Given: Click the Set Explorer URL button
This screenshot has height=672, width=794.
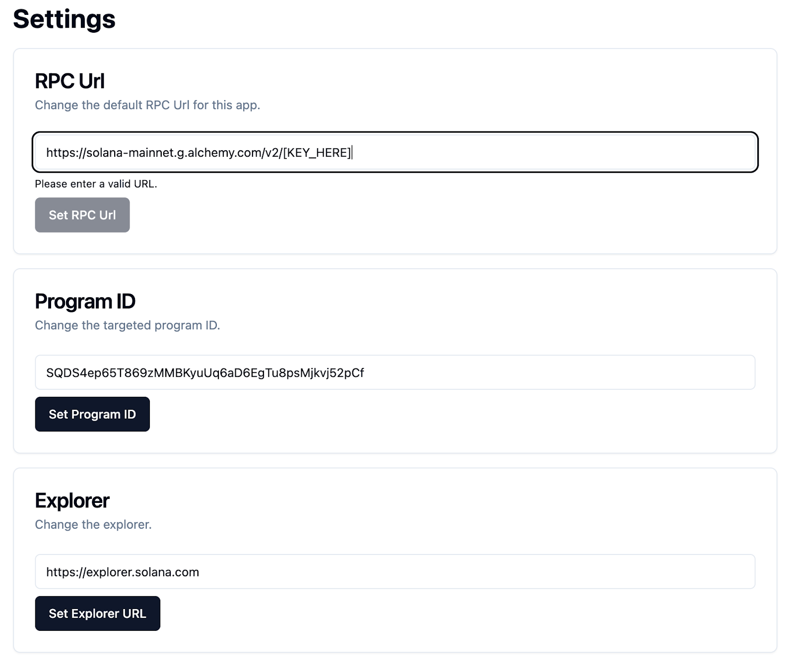Looking at the screenshot, I should pos(97,613).
